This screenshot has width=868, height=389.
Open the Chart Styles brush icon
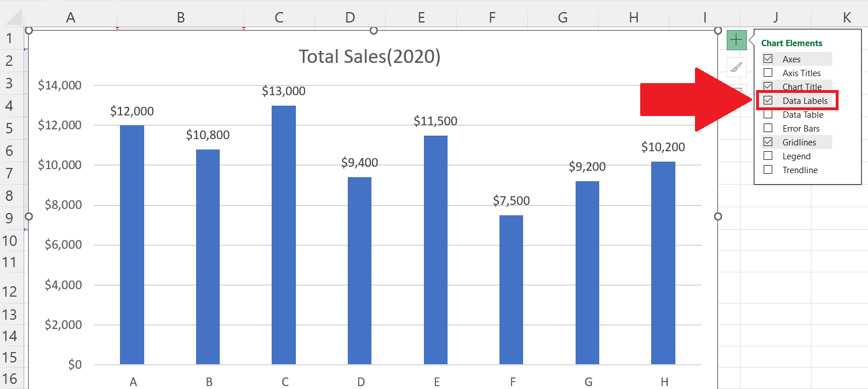736,66
